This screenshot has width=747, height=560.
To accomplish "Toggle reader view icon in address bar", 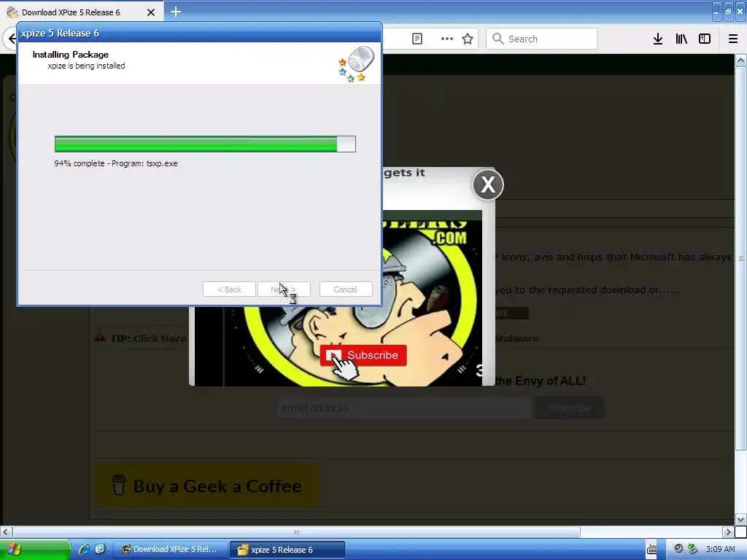I will point(417,39).
